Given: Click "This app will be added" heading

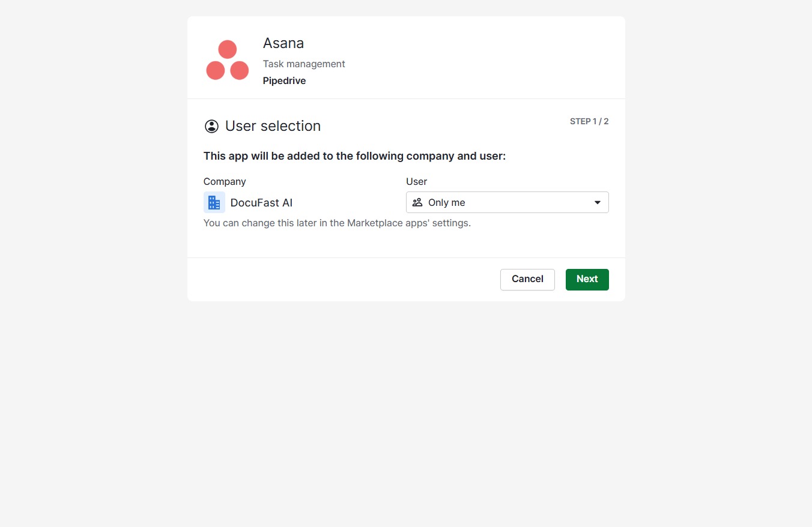Looking at the screenshot, I should (x=355, y=156).
